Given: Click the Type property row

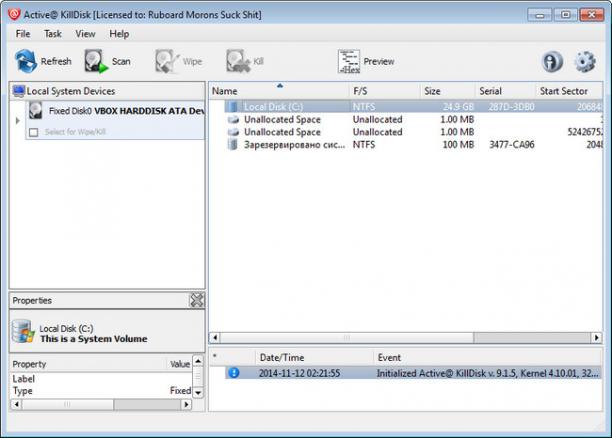Looking at the screenshot, I should (101, 390).
